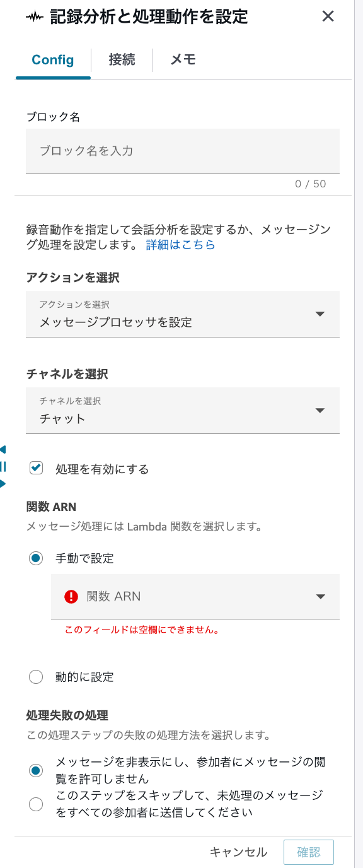Select the 動的に設定 radio button

(x=36, y=677)
